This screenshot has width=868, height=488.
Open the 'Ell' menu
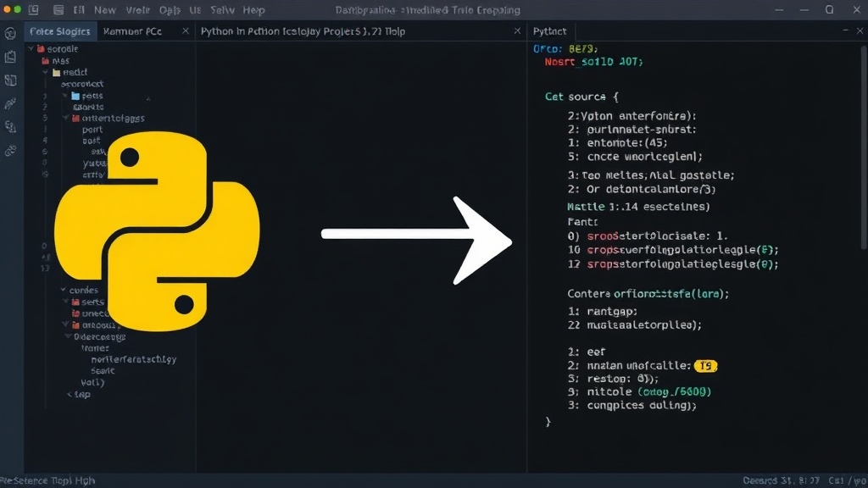tap(79, 10)
